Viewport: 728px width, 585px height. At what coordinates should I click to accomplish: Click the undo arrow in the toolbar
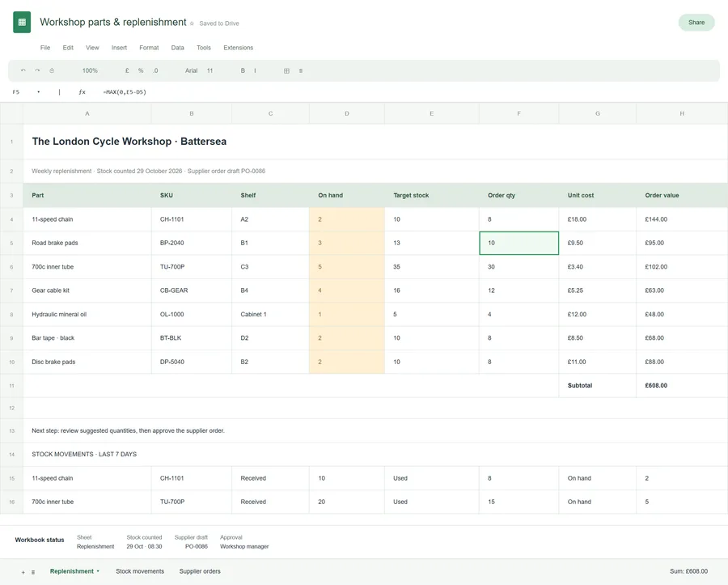[x=23, y=70]
